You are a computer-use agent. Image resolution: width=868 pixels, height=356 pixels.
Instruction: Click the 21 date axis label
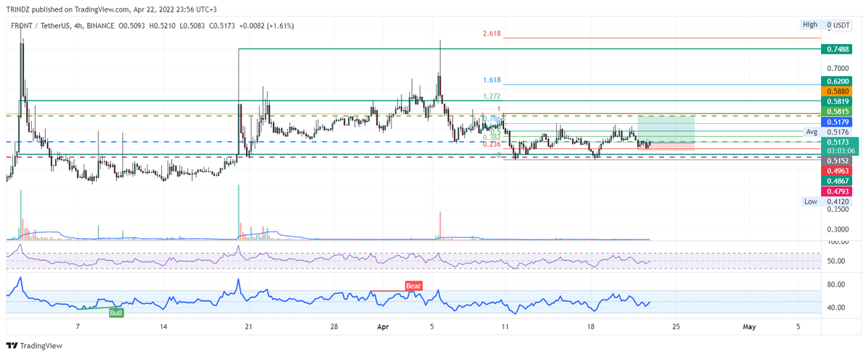[248, 327]
